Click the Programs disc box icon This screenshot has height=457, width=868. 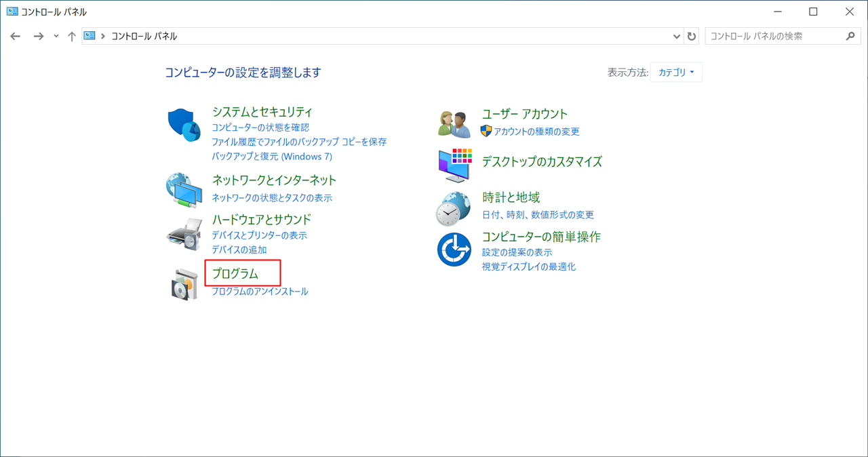tap(184, 283)
